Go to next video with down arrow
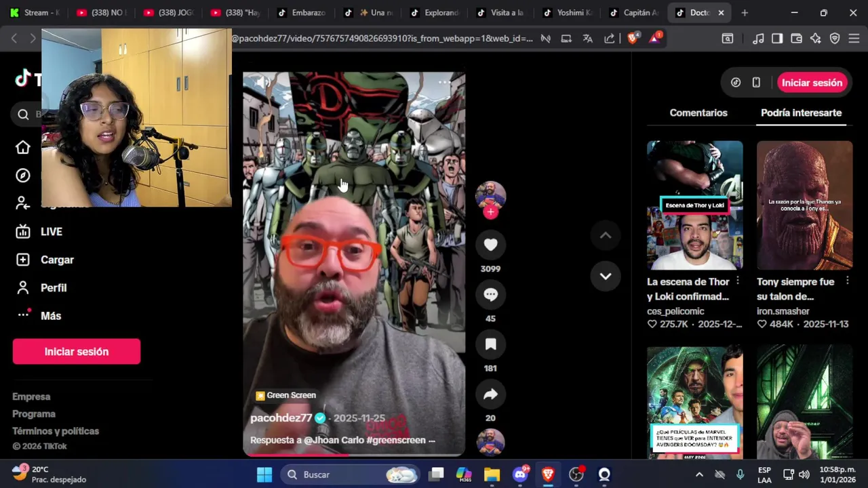 [606, 276]
